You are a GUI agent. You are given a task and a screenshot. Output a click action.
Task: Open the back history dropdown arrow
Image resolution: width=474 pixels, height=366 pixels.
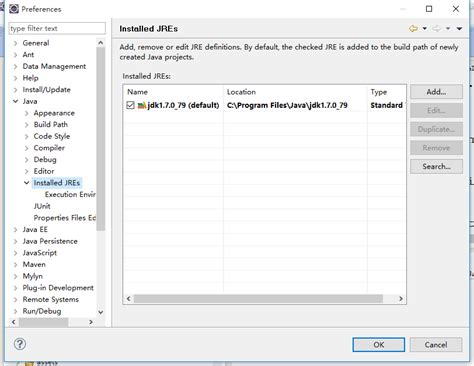pyautogui.click(x=425, y=29)
